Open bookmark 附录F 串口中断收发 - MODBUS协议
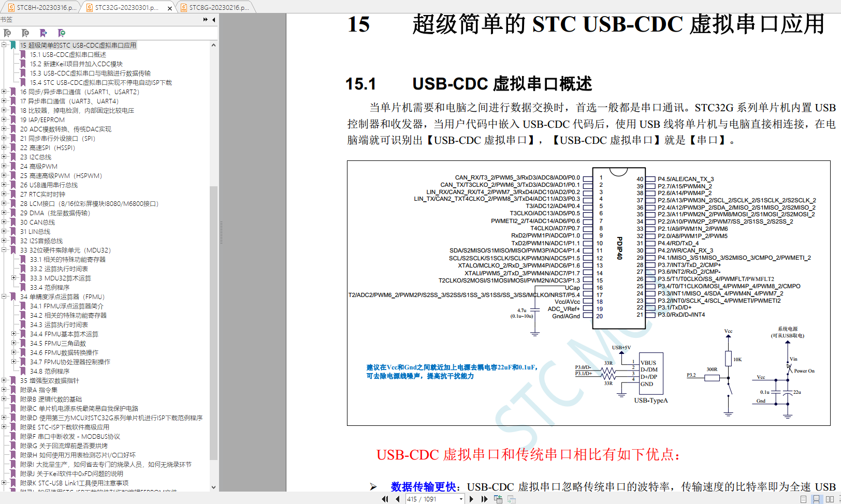Viewport: 841px width, 504px height. (x=70, y=437)
